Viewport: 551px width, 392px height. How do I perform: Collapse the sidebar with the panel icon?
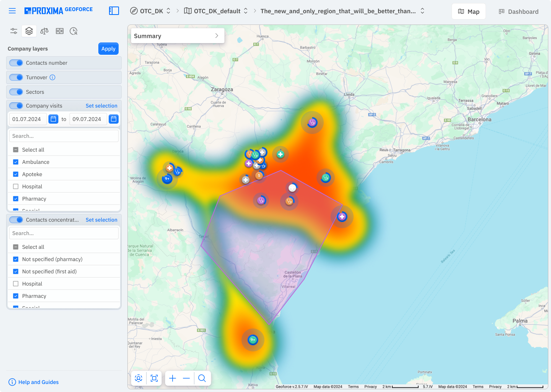(114, 11)
